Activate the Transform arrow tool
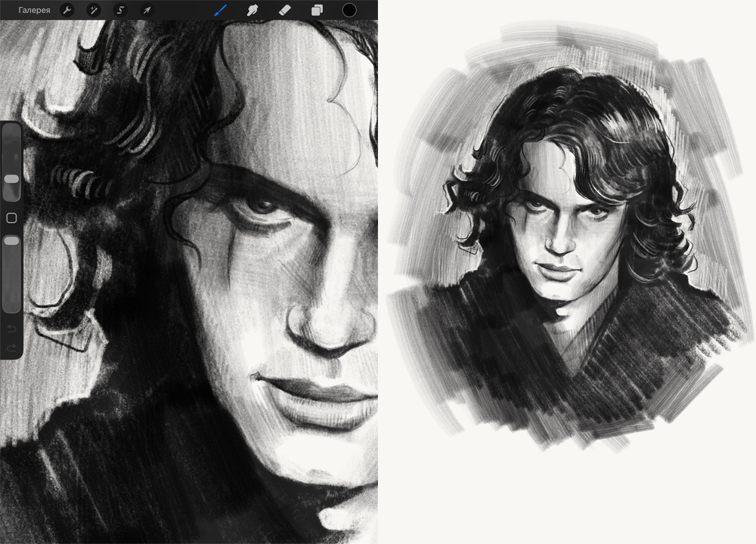The image size is (756, 544). pyautogui.click(x=147, y=10)
